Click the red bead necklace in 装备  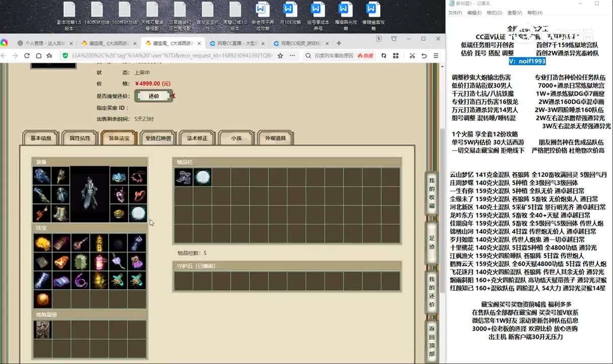[138, 176]
